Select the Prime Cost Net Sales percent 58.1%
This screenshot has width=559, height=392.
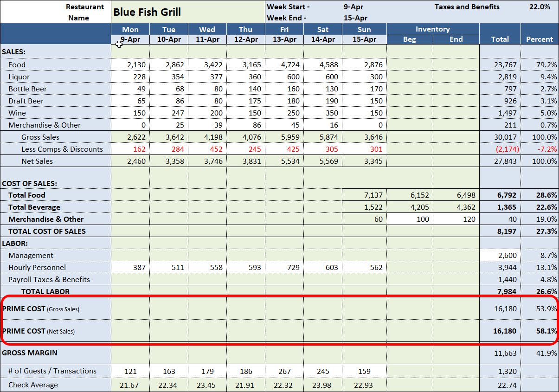pos(539,331)
